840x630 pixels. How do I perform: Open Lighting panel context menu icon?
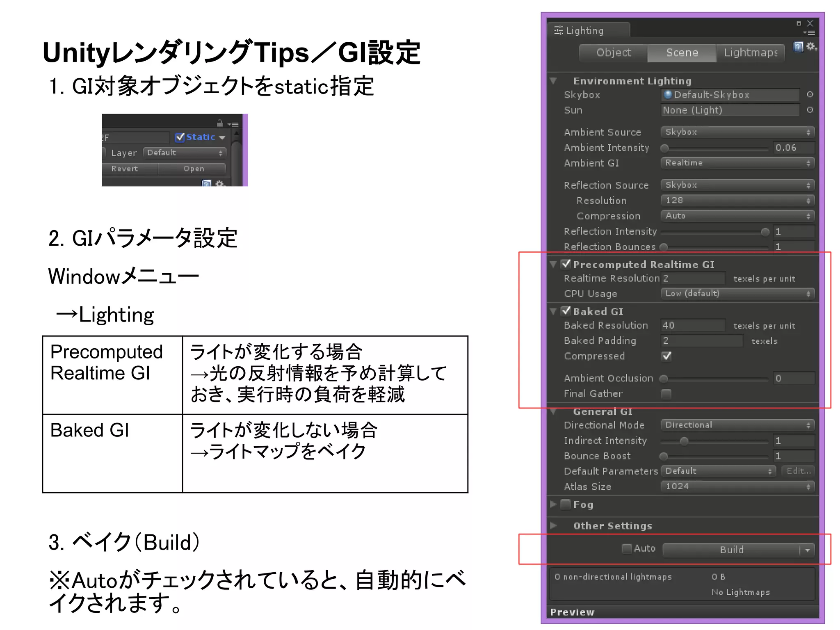coord(809,33)
